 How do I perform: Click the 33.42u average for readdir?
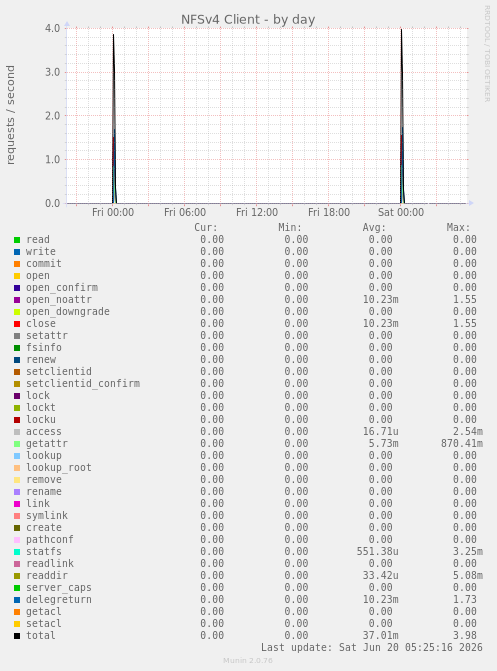(381, 576)
